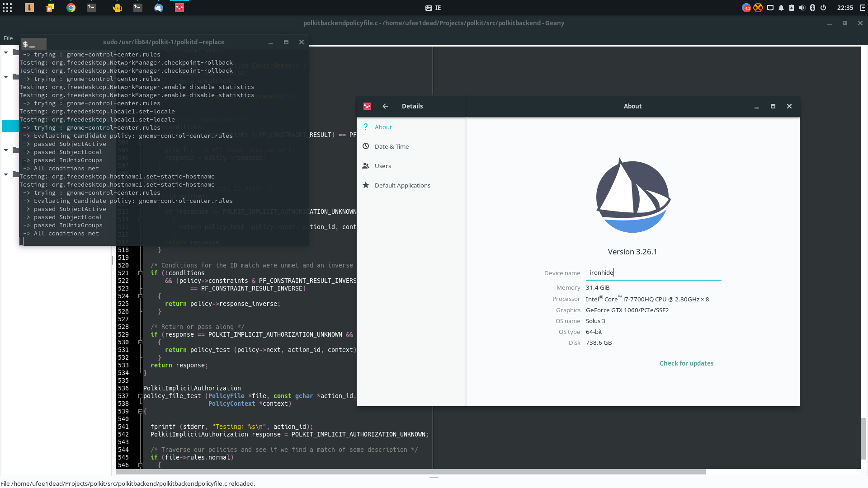868x488 pixels.
Task: Fold the function body at line 539
Action: point(140,411)
